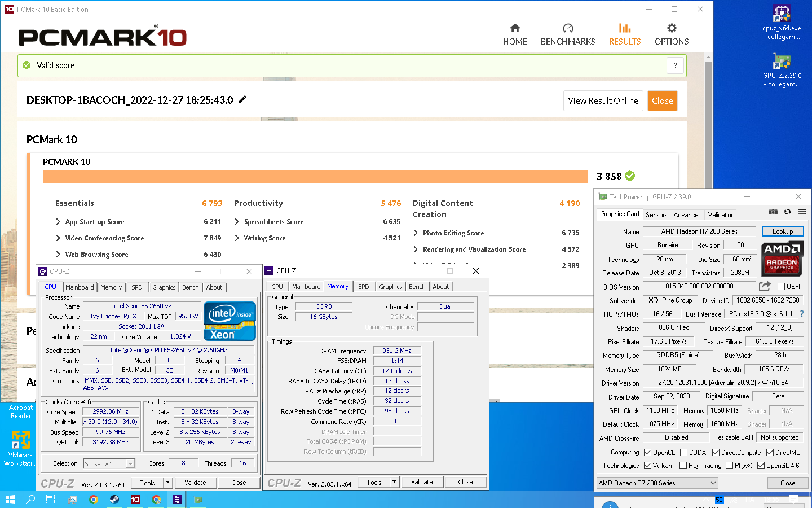Open the HOME section in PCMark 10
Viewport: 812px width, 508px height.
515,34
